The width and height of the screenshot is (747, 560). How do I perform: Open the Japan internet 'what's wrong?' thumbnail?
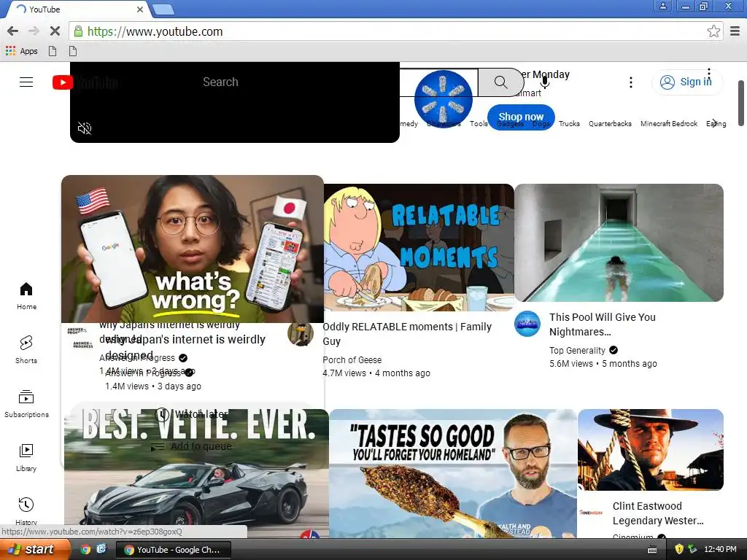[193, 249]
